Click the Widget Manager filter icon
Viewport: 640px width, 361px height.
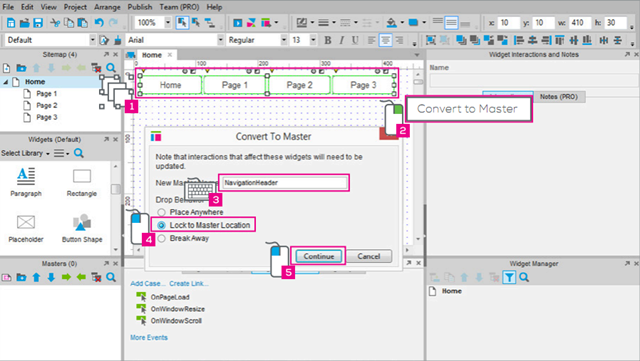click(x=509, y=278)
